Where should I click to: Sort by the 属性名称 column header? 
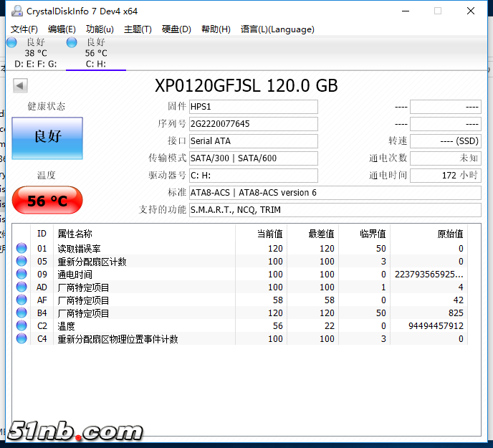coord(75,234)
